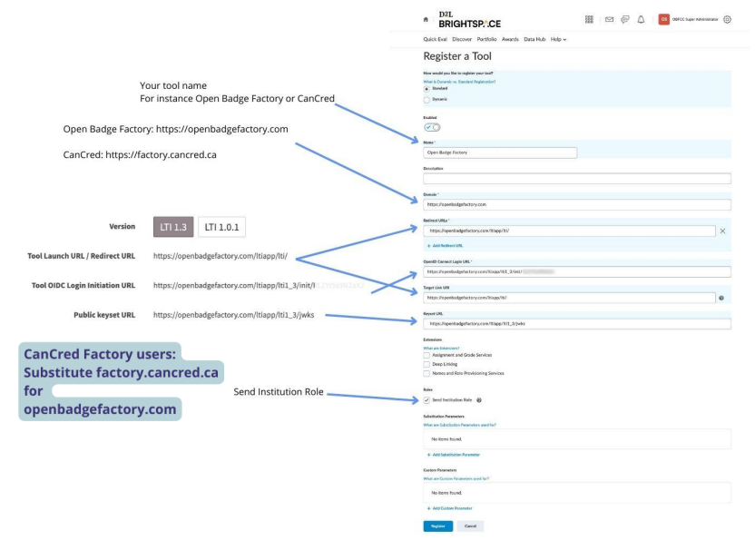This screenshot has width=755, height=560.
Task: Click the help icon beside Target Link URI
Action: click(721, 298)
